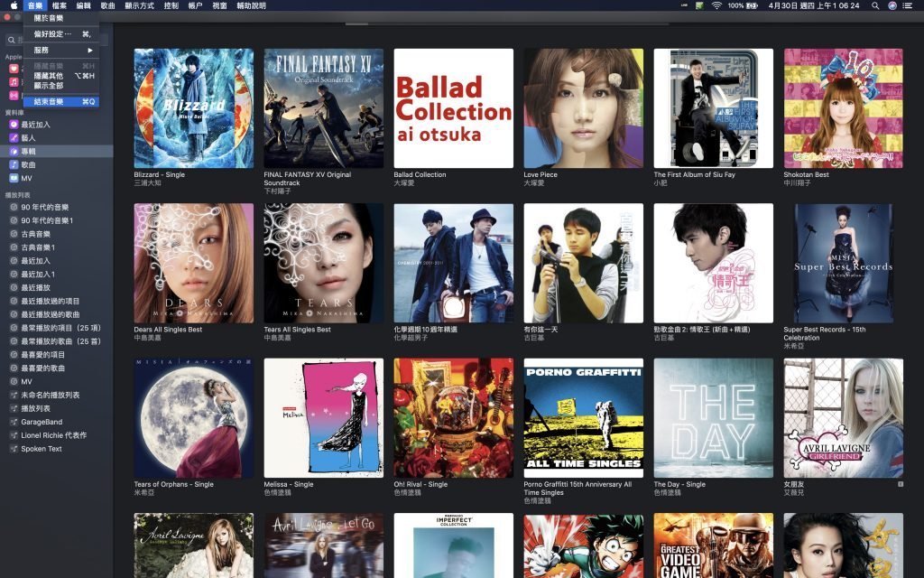Open the 未命名的播放列表 playlist icon
The image size is (924, 578).
click(14, 396)
